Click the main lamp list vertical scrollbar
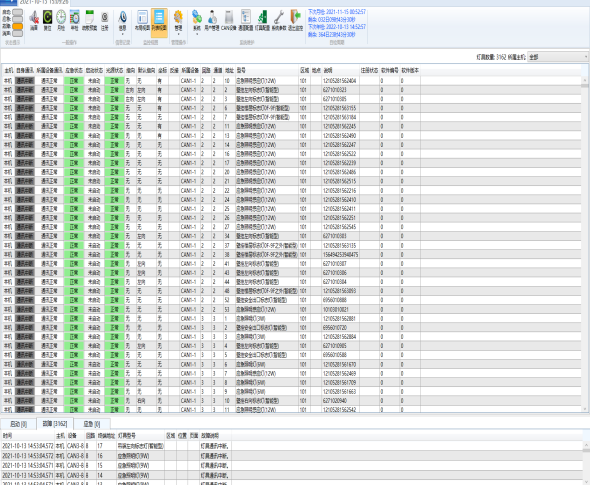Image resolution: width=590 pixels, height=485 pixels. click(585, 245)
